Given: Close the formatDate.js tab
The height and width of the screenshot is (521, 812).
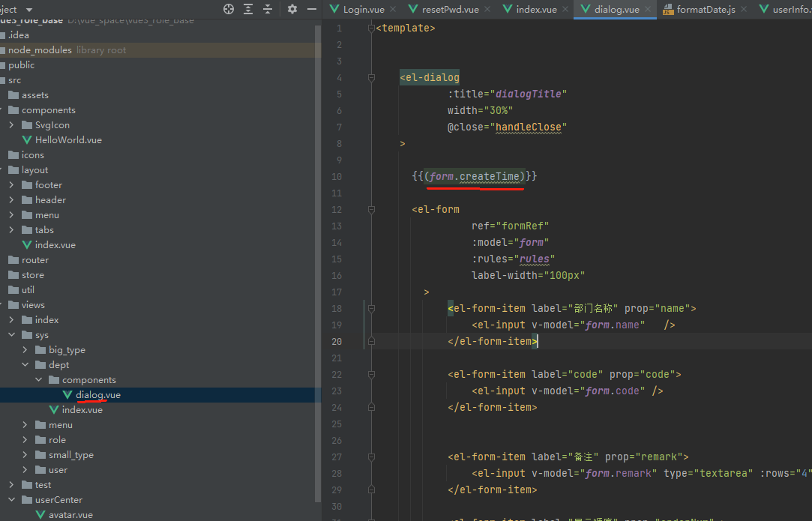Looking at the screenshot, I should pyautogui.click(x=744, y=9).
